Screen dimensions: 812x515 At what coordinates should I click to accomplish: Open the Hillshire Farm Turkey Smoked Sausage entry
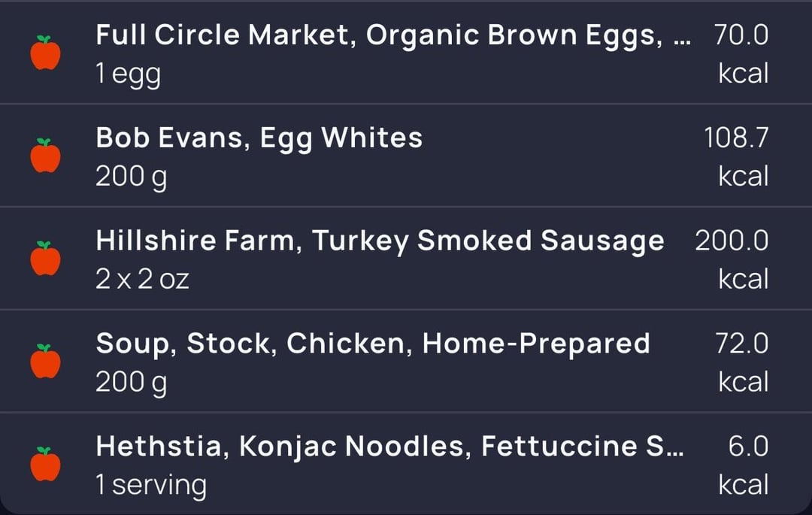406,259
